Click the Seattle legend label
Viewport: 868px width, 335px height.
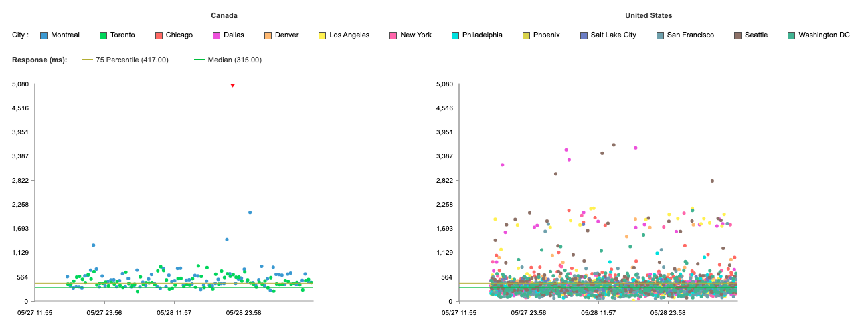[x=756, y=35]
